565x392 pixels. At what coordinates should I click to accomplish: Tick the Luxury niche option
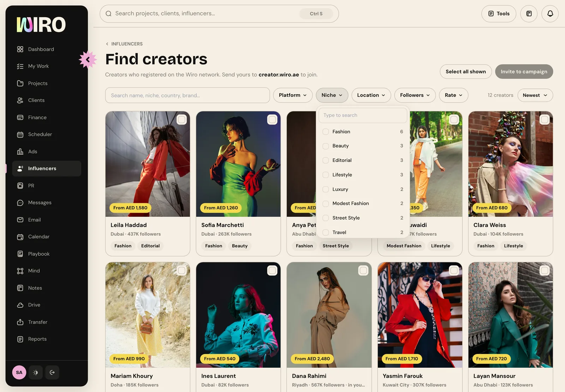326,189
